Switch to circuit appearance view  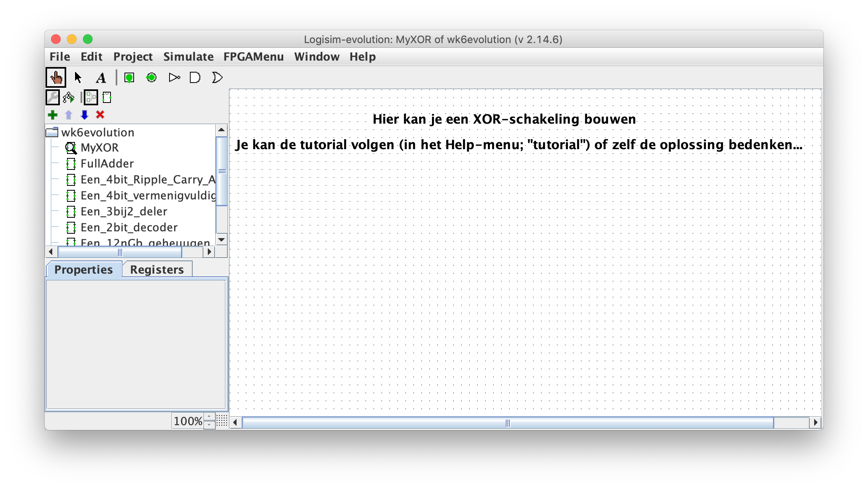pos(107,97)
